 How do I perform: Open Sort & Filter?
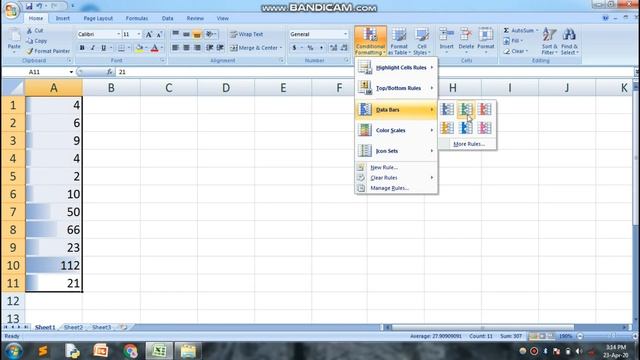click(549, 41)
